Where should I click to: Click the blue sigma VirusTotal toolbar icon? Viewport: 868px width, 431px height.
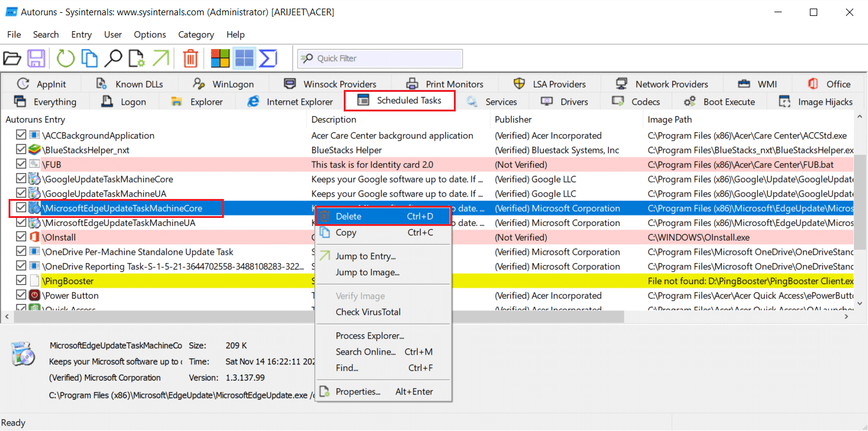(268, 59)
